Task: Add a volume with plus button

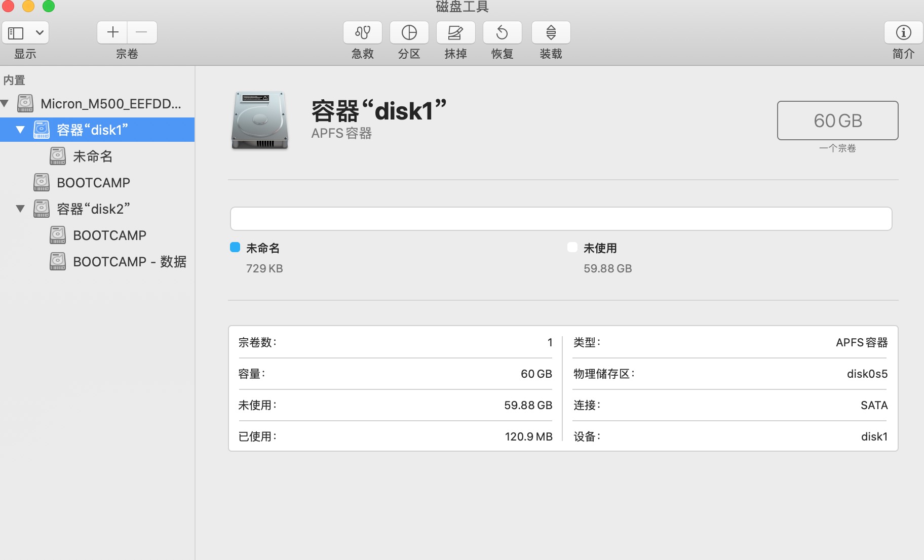Action: click(x=112, y=32)
